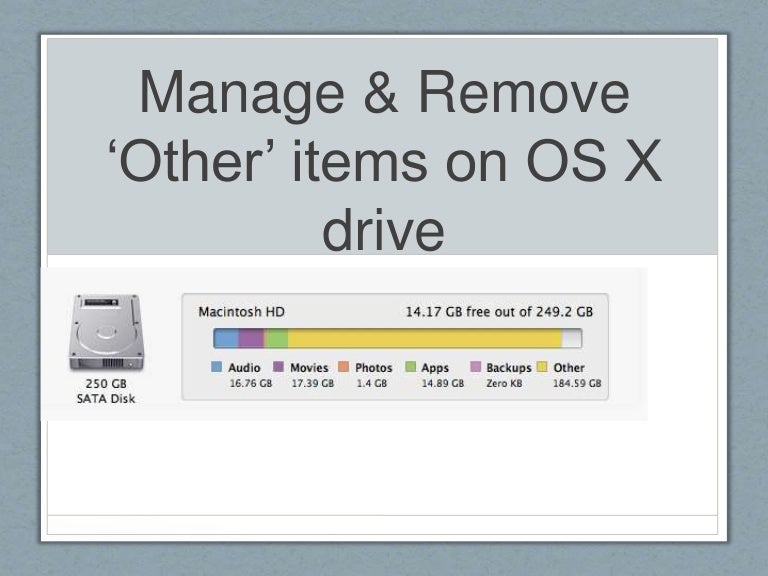Click the SATA hard disk icon
Screen dimensions: 768x576
pyautogui.click(x=106, y=333)
